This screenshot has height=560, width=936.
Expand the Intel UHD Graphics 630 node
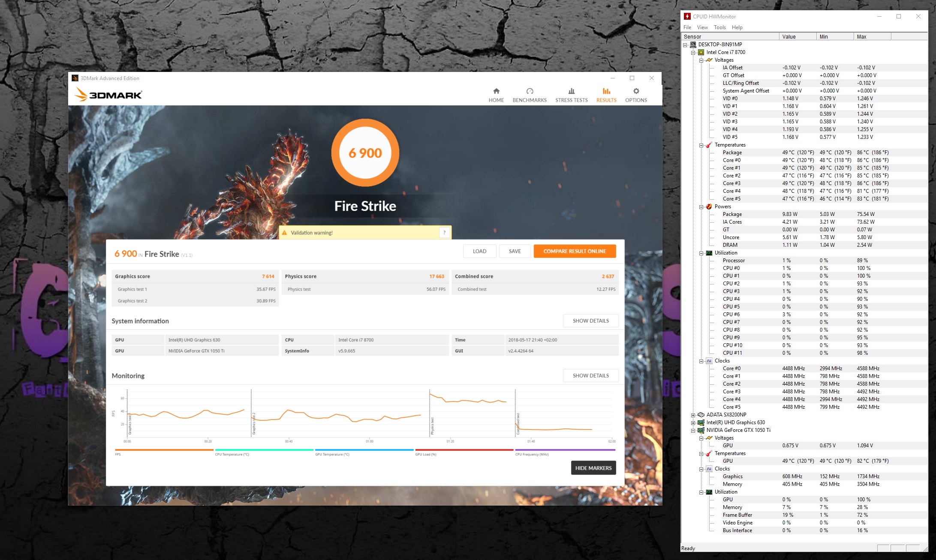[x=693, y=422]
